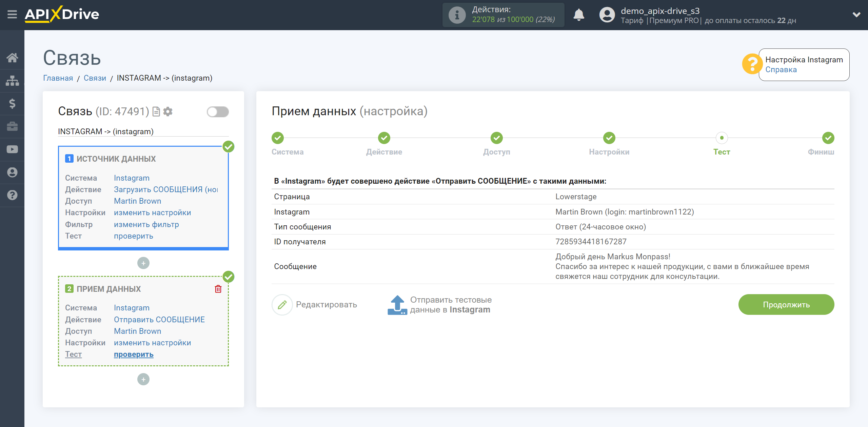Click the ПРИЕМ ДАННЫХ header
This screenshot has height=427, width=868.
(108, 289)
